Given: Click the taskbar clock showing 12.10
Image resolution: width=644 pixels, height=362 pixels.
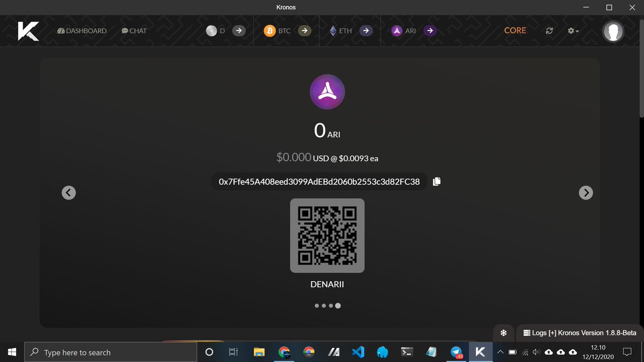Looking at the screenshot, I should (x=598, y=352).
